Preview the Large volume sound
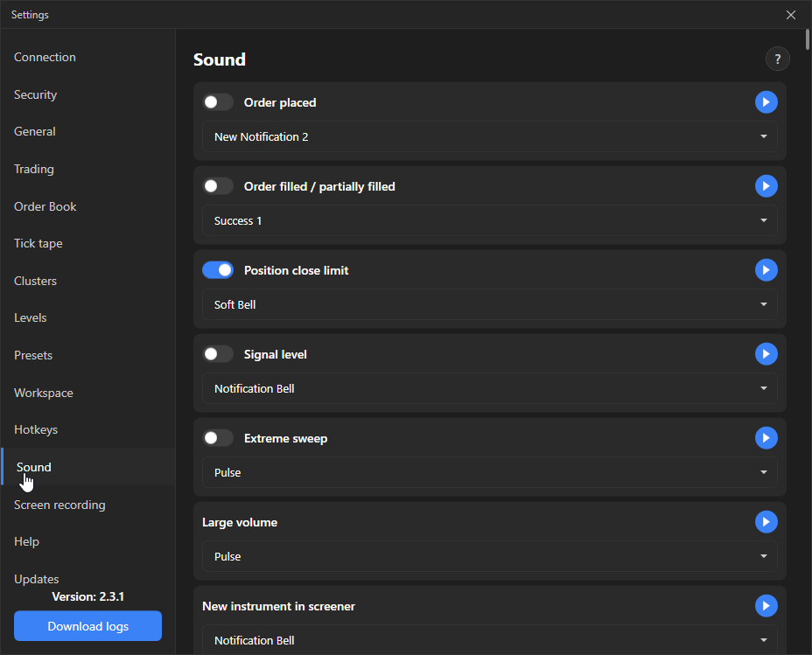Viewport: 812px width, 655px height. pyautogui.click(x=766, y=521)
